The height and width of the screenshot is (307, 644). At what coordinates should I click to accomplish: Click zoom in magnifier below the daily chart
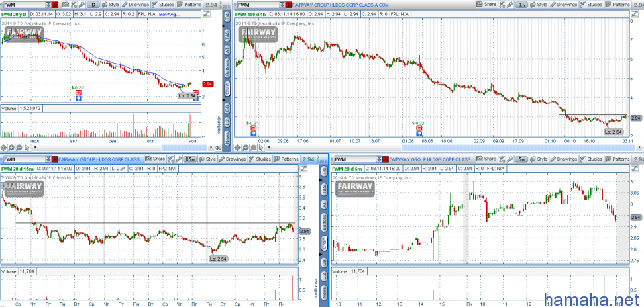tap(11, 148)
